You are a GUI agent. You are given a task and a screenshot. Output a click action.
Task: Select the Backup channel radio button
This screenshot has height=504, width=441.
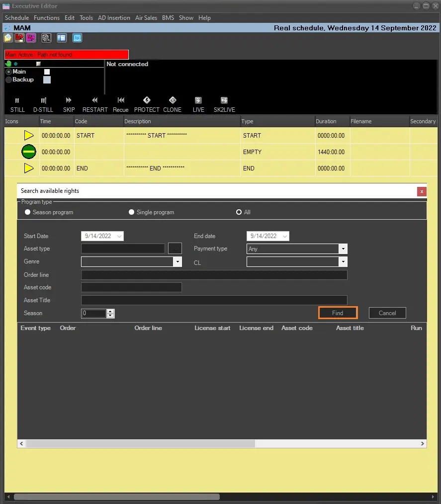8,80
